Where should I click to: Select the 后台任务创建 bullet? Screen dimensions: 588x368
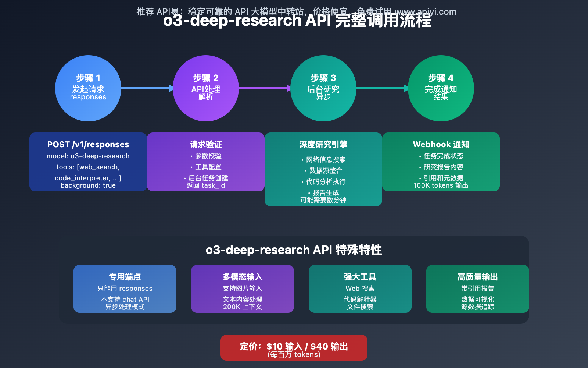point(206,178)
